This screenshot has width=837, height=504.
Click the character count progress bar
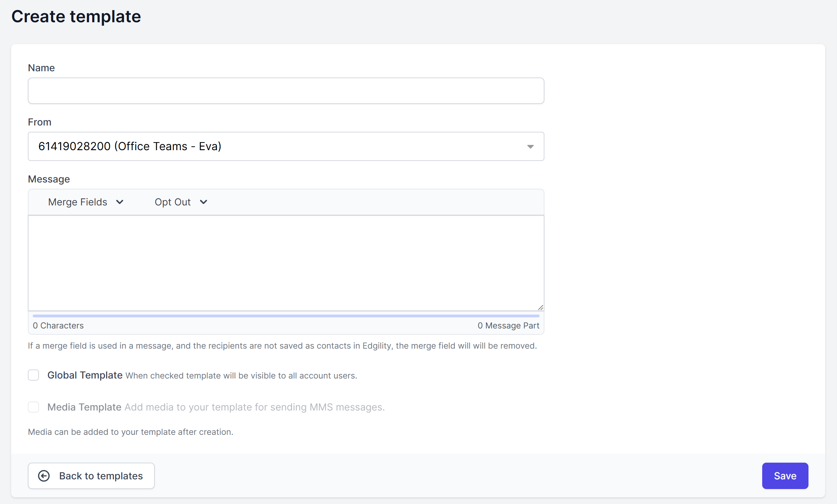pyautogui.click(x=286, y=316)
